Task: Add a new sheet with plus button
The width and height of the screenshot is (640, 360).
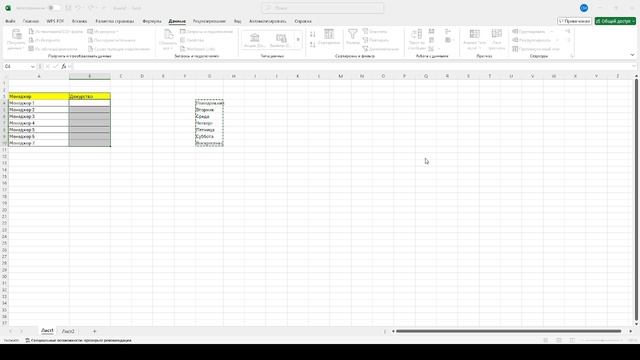Action: coord(94,331)
